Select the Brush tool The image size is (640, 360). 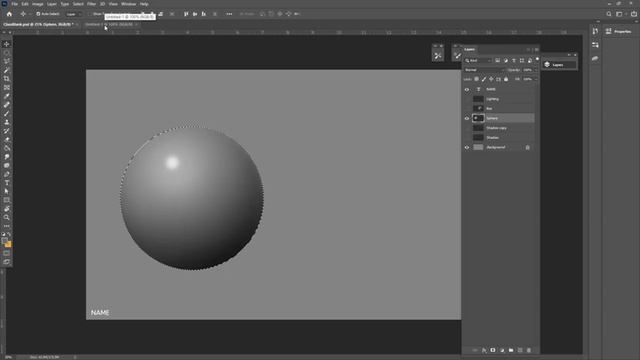click(7, 113)
